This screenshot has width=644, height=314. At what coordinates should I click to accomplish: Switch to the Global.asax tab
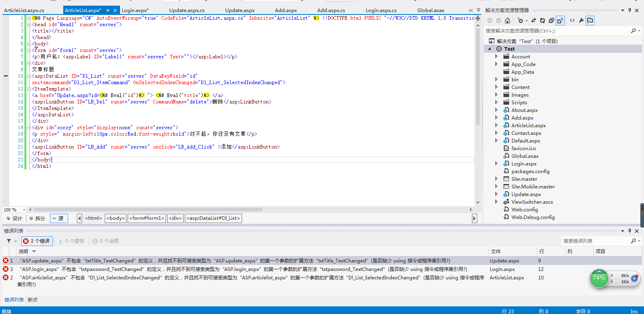[431, 10]
